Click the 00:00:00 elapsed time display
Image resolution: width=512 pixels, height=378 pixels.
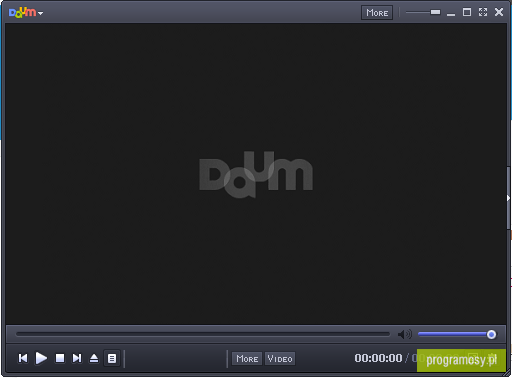pyautogui.click(x=378, y=358)
